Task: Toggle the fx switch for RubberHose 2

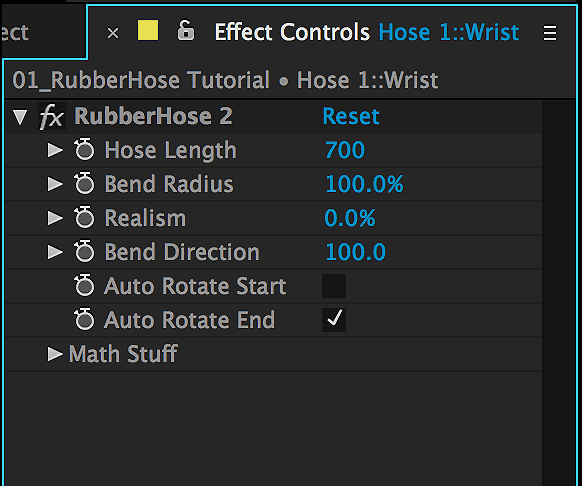Action: click(x=52, y=116)
